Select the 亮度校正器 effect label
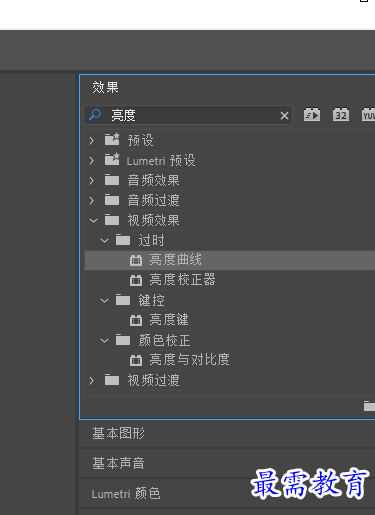The width and height of the screenshot is (375, 515). pyautogui.click(x=182, y=280)
